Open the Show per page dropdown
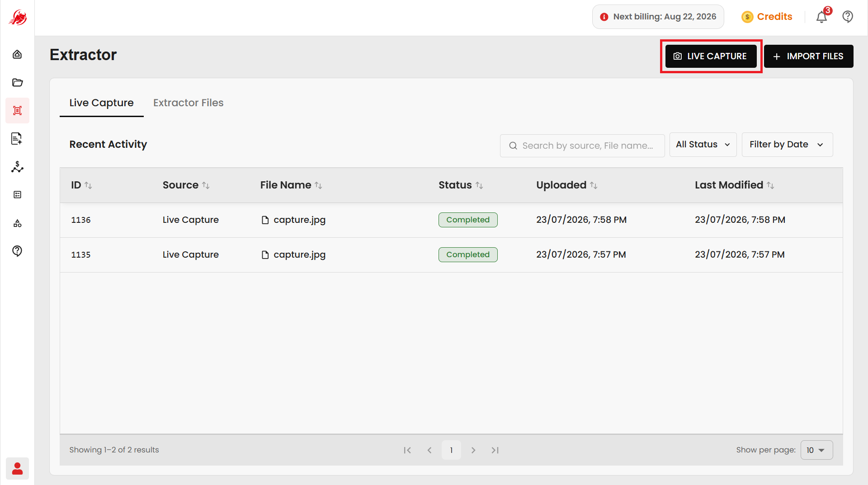This screenshot has width=868, height=485. pos(816,450)
